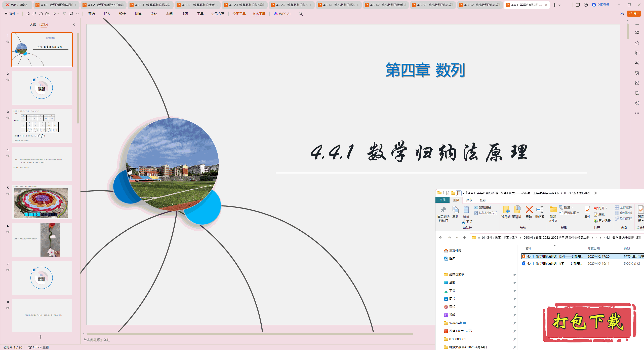Open Print Preview from quick toolbar
Image resolution: width=644 pixels, height=350 pixels.
(47, 14)
